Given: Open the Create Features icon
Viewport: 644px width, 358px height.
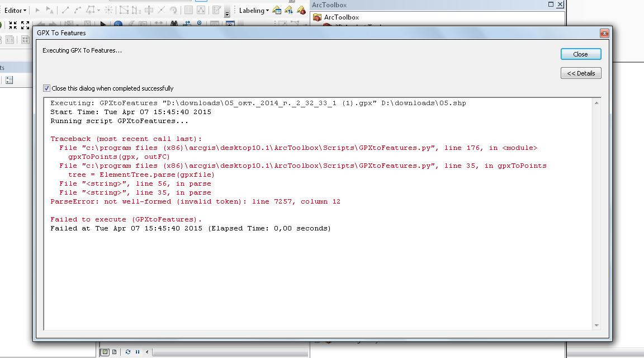Looking at the screenshot, I should coord(216,10).
